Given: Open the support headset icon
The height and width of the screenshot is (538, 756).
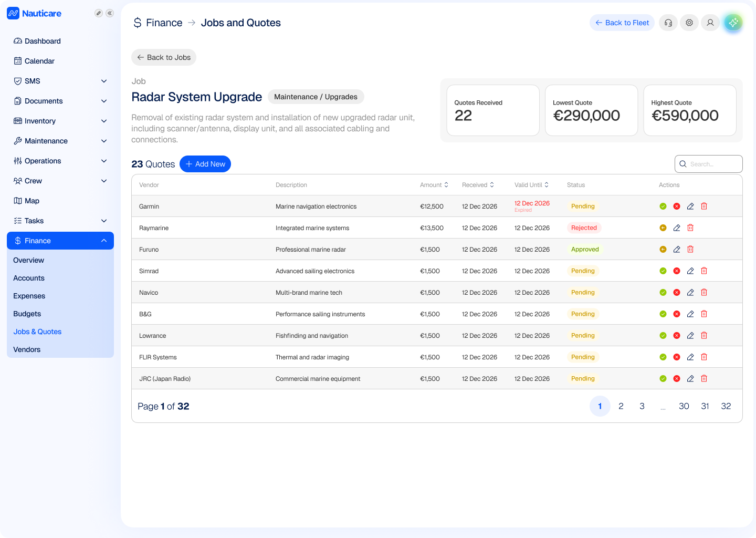Looking at the screenshot, I should [x=668, y=23].
